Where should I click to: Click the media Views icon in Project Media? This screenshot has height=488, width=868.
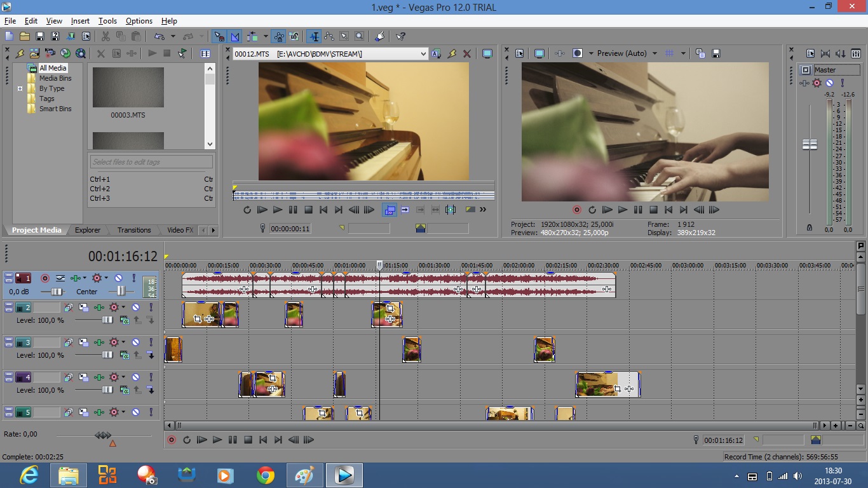(x=205, y=53)
